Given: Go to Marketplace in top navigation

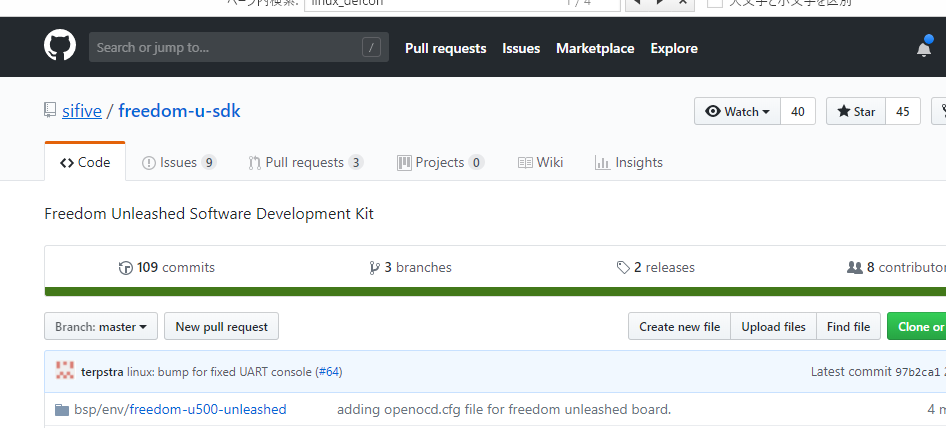Looking at the screenshot, I should [595, 48].
